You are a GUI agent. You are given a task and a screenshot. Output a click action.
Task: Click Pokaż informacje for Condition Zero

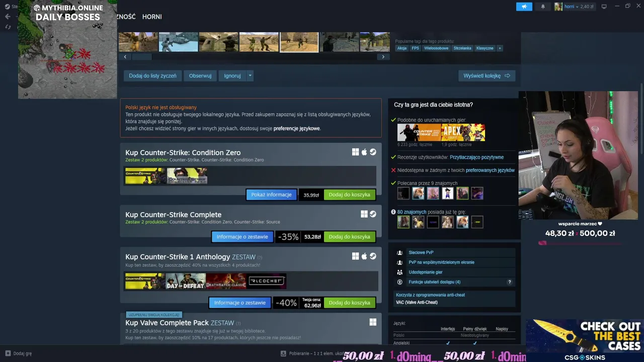pyautogui.click(x=271, y=195)
